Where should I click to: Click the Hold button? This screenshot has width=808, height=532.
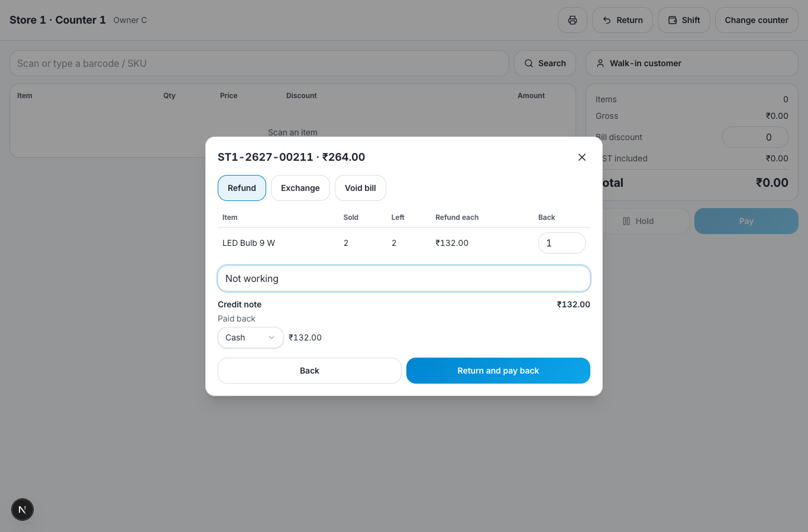(x=638, y=221)
